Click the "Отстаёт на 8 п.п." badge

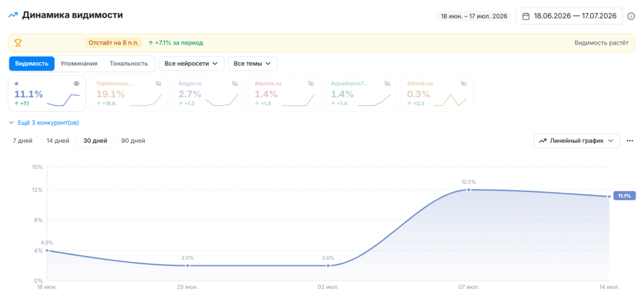point(113,43)
